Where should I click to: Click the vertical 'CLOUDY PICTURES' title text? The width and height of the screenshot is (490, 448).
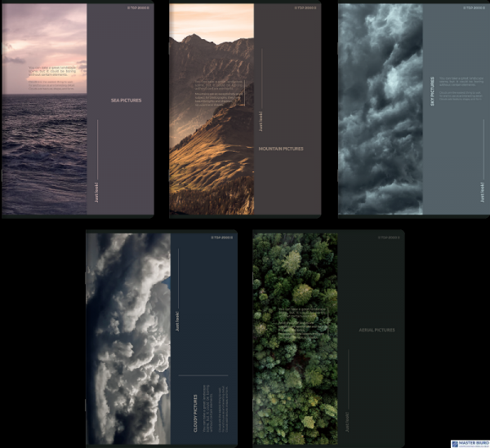tap(195, 414)
